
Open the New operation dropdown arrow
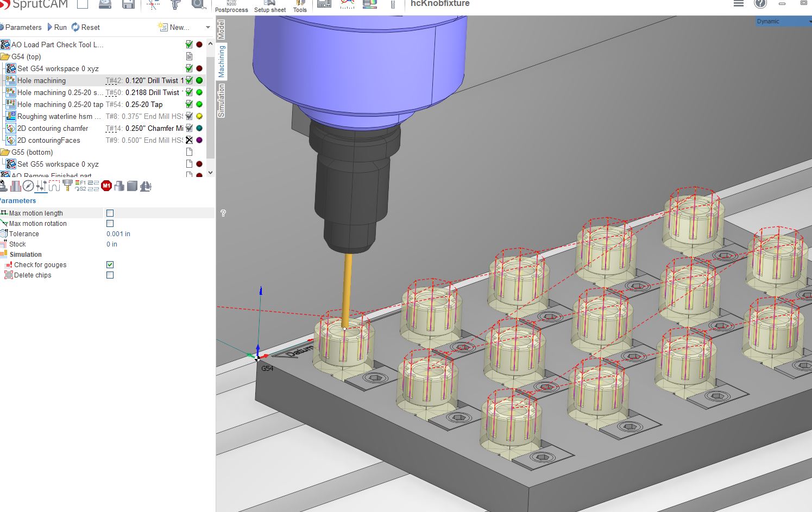[x=207, y=27]
